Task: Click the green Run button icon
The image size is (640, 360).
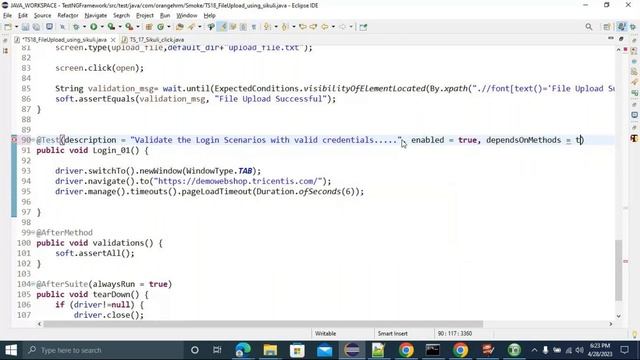Action: 93,27
